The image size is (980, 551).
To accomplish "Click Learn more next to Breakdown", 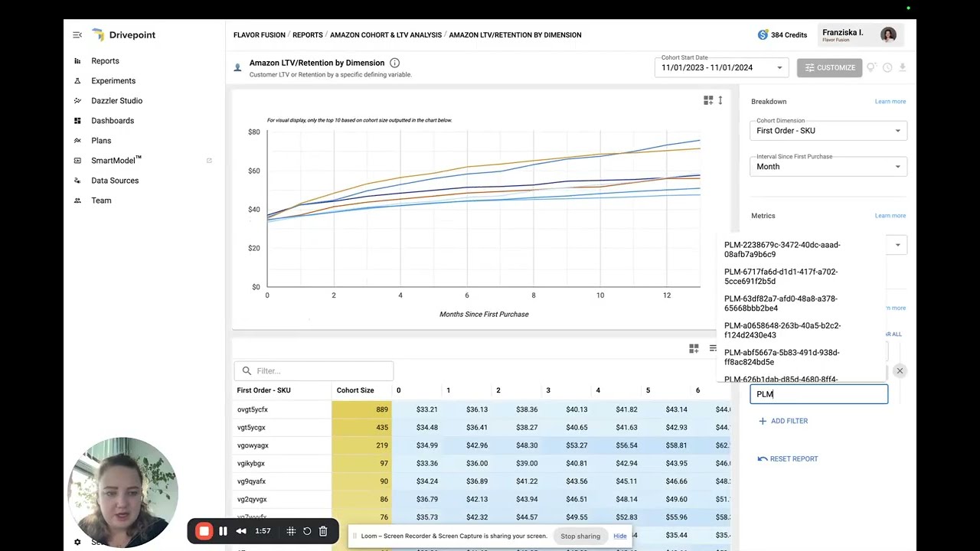I will coord(890,102).
